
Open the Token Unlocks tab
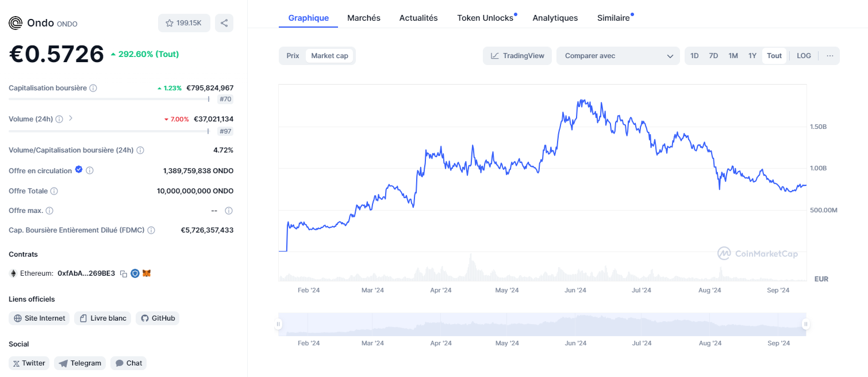(485, 18)
